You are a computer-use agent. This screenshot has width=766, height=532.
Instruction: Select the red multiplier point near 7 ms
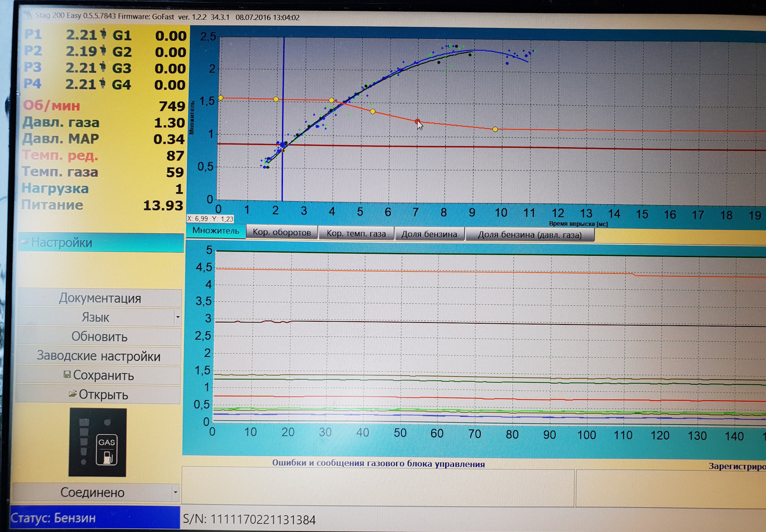tap(417, 121)
